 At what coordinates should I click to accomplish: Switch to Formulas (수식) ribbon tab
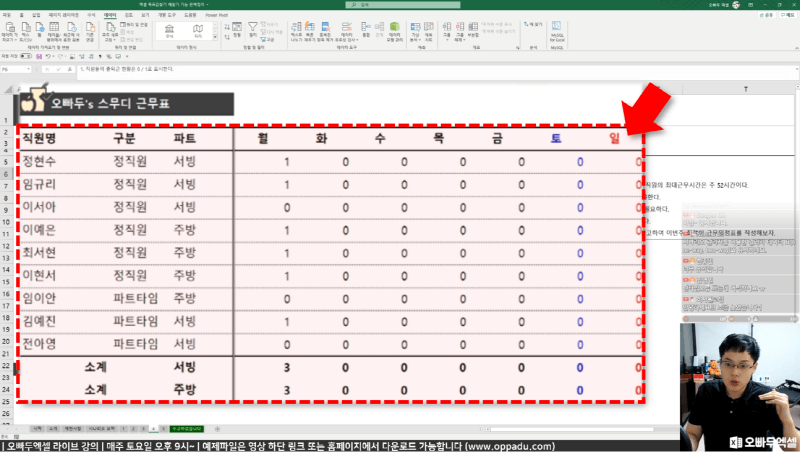click(x=91, y=15)
